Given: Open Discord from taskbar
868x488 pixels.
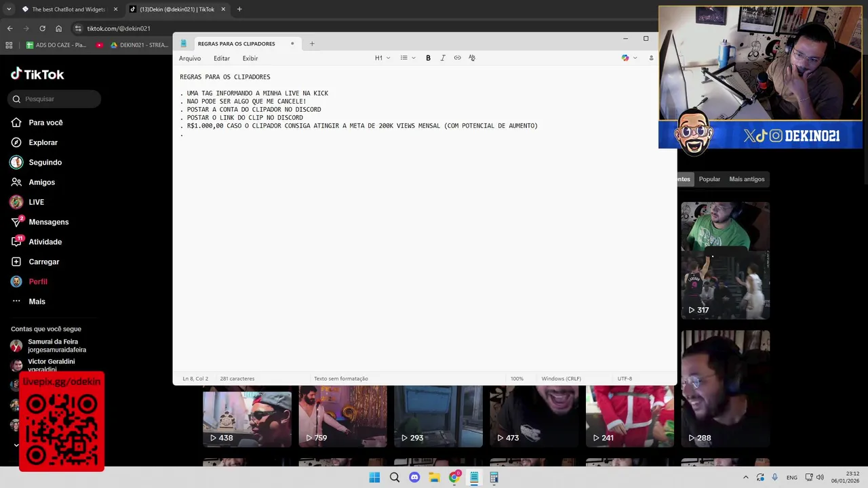Looking at the screenshot, I should (414, 478).
